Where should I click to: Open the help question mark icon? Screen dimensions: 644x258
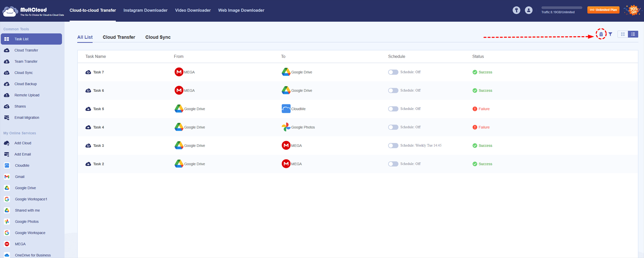[516, 10]
